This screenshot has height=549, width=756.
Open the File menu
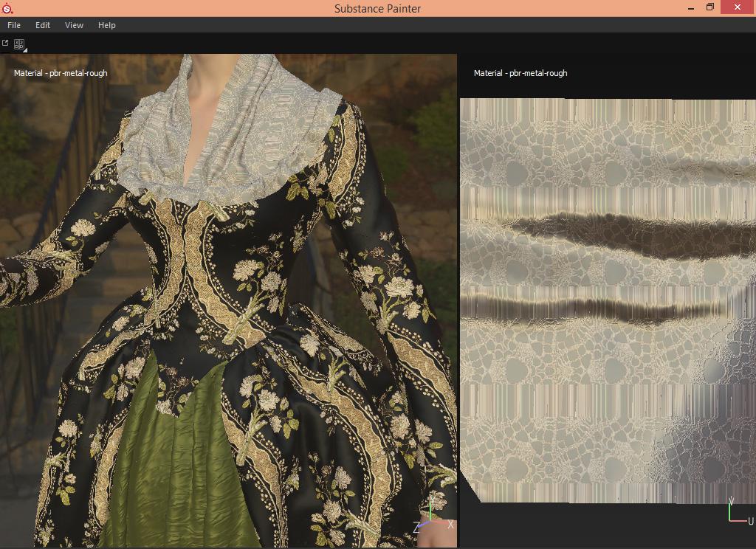(14, 25)
